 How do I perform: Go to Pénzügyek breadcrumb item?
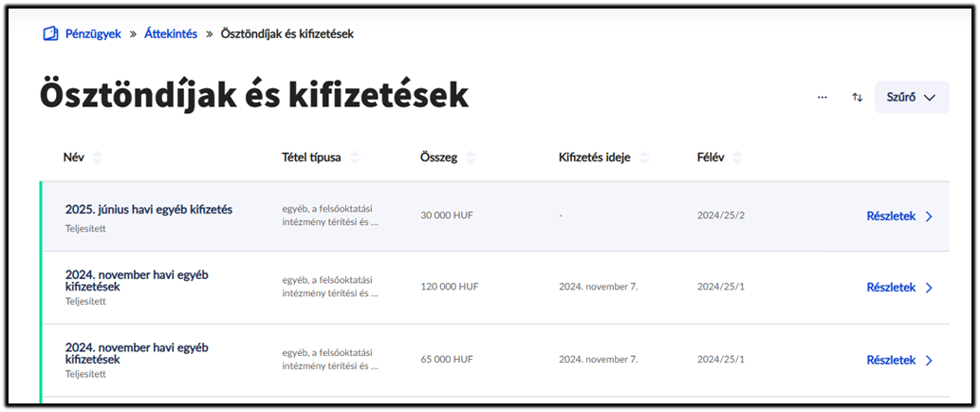tap(93, 34)
